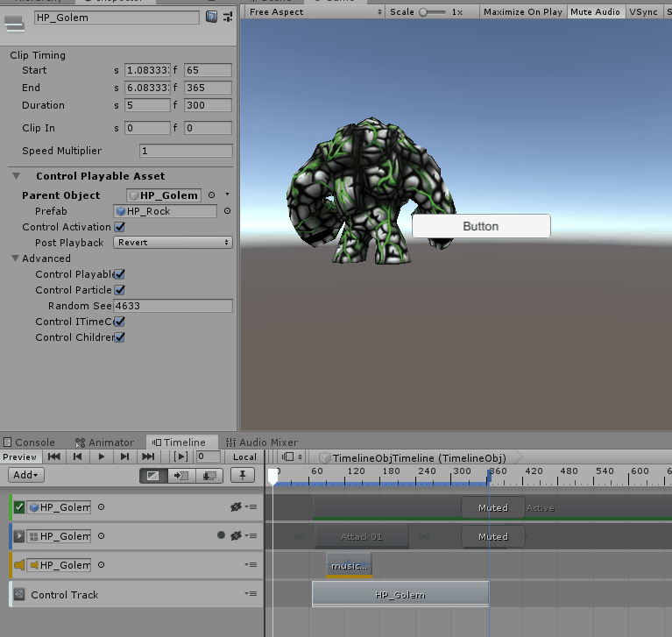Toggle VSync in Game view
The height and width of the screenshot is (637, 672).
(x=643, y=12)
